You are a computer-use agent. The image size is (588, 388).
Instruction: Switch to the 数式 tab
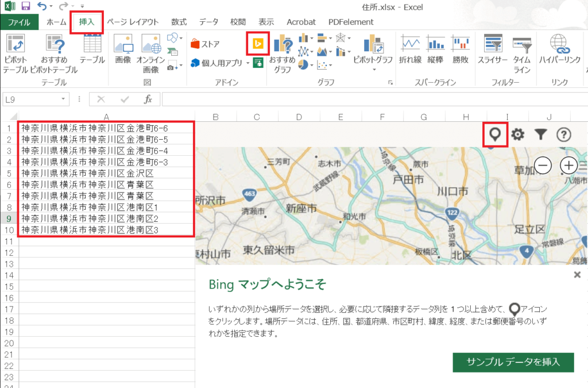coord(179,22)
